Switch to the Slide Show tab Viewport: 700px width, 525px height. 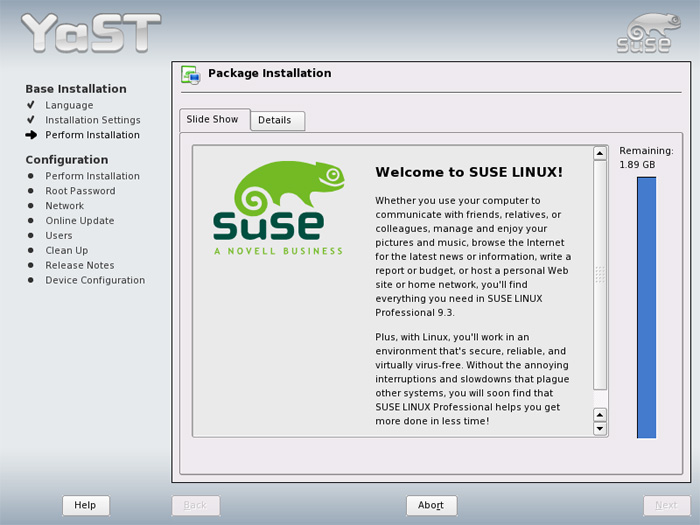click(x=214, y=120)
